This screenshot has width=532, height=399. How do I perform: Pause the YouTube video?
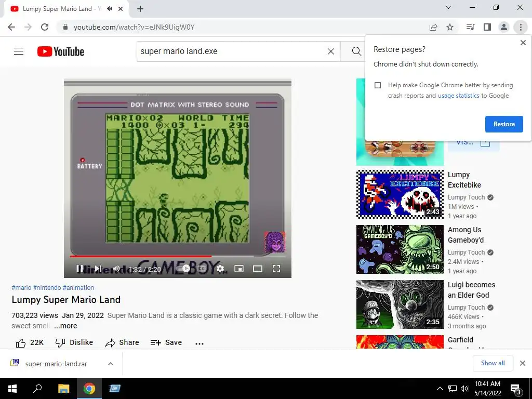click(79, 269)
